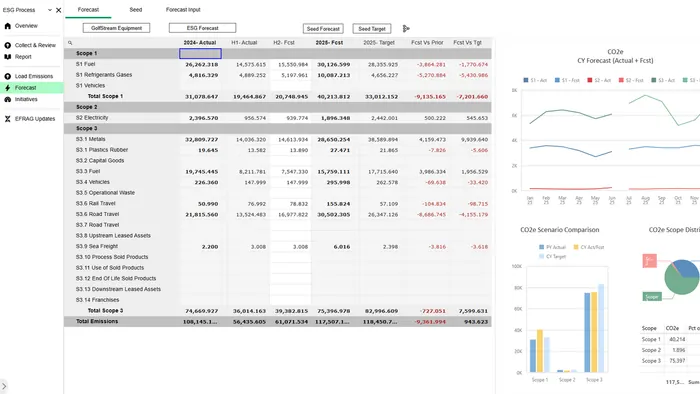Click the Seed Forecast button
This screenshot has height=394, width=700.
click(x=323, y=29)
